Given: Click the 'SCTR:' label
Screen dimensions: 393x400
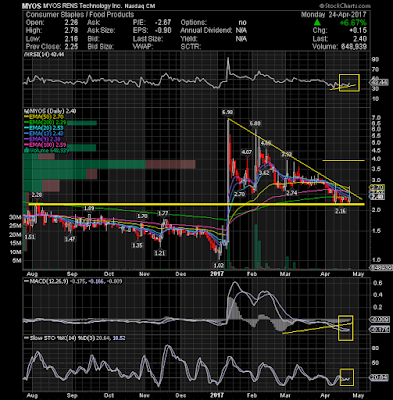Looking at the screenshot, I should (191, 47).
